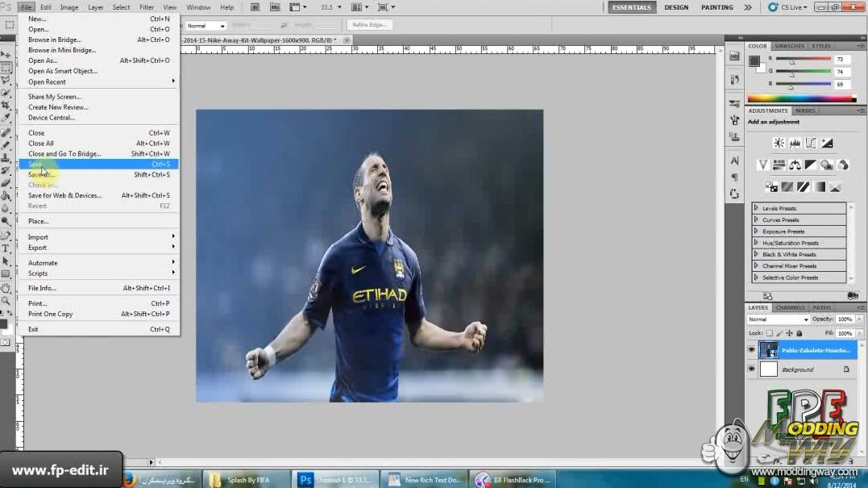Choose Save As from the File menu
Viewport: 868px width, 488px height.
click(41, 174)
